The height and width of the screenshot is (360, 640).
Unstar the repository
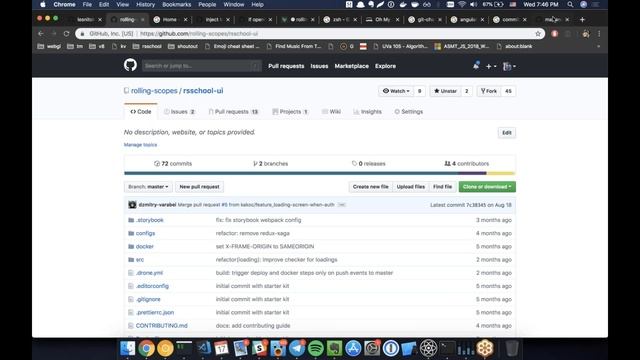click(445, 91)
